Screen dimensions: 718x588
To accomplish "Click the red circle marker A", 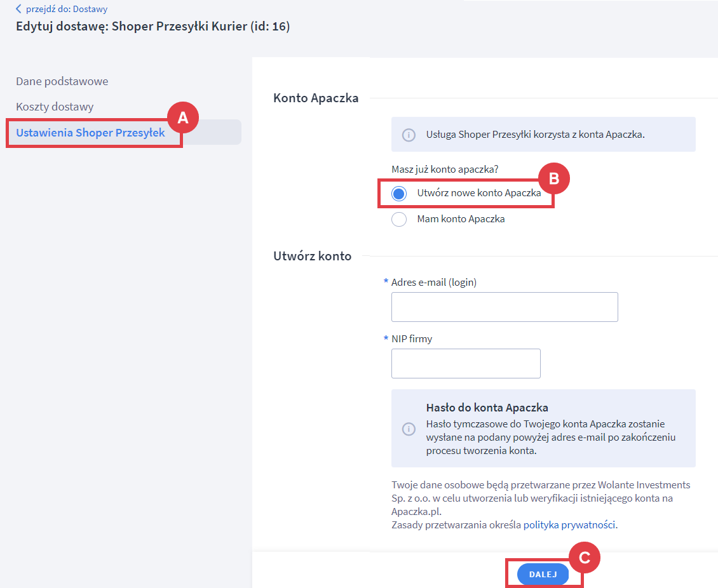I will click(182, 117).
